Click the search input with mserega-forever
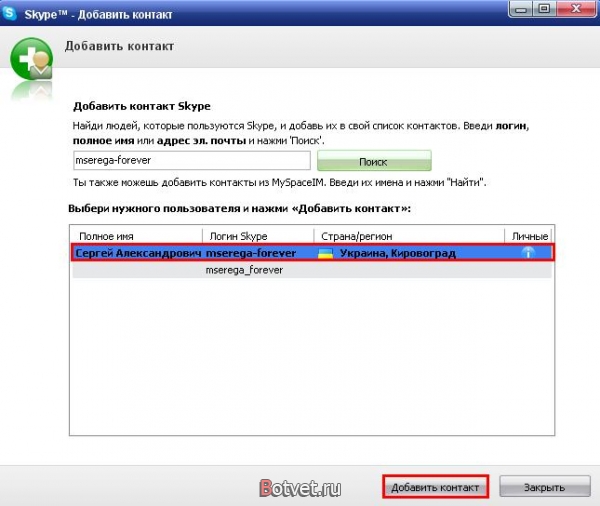Image resolution: width=600 pixels, height=506 pixels. tap(192, 160)
